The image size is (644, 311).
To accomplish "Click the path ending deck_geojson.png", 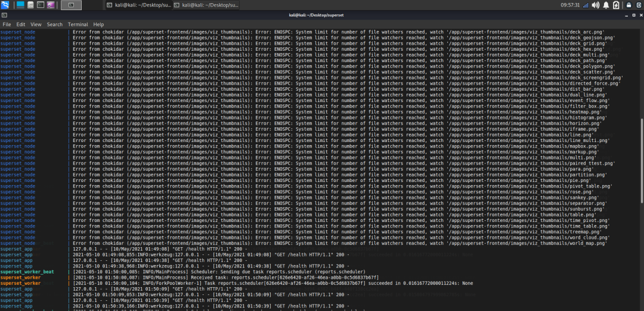I will click(x=531, y=38).
